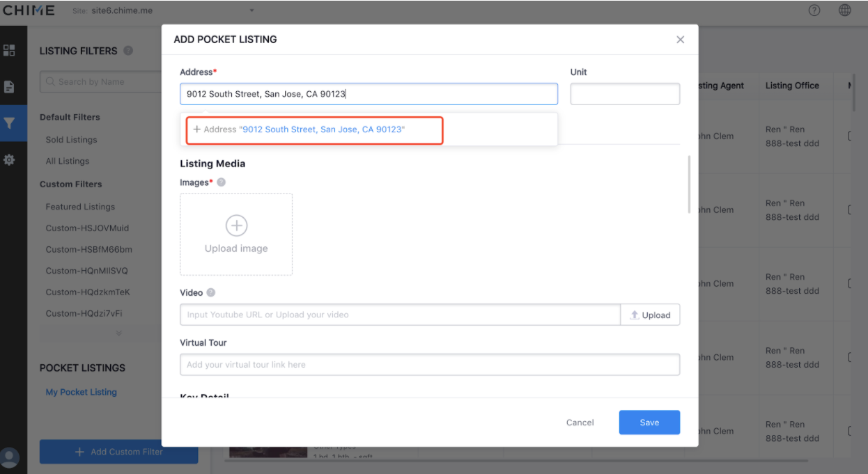Viewport: 868px width, 474px height.
Task: Choose the suggested address "9012 South Street" option
Action: 315,129
